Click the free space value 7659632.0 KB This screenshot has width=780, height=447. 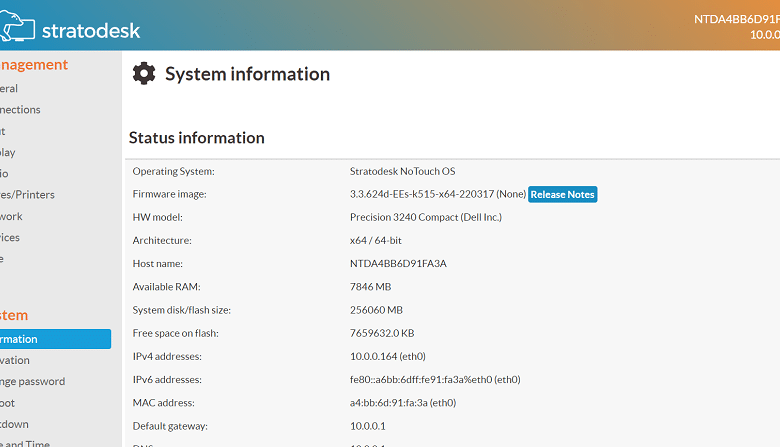(x=382, y=333)
